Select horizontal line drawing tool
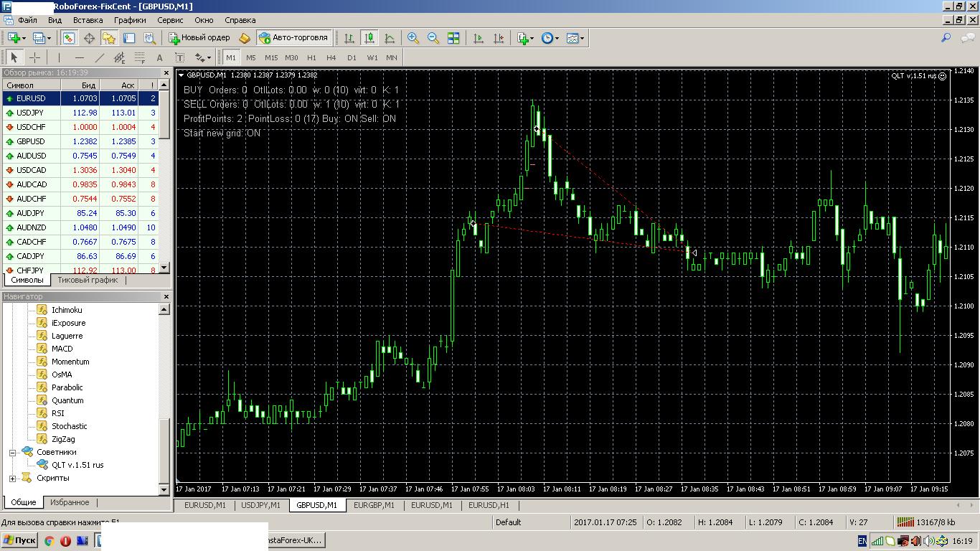Screen dimensions: 980x551 pyautogui.click(x=79, y=57)
